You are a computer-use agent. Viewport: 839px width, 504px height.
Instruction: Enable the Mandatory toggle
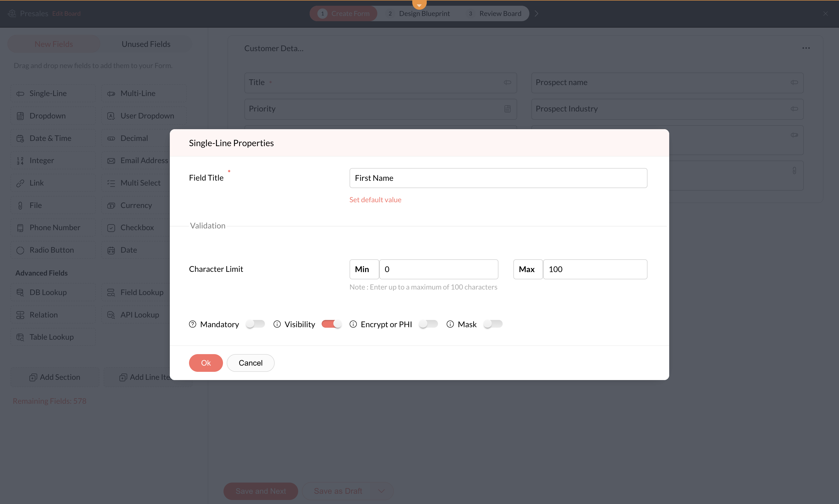point(255,324)
